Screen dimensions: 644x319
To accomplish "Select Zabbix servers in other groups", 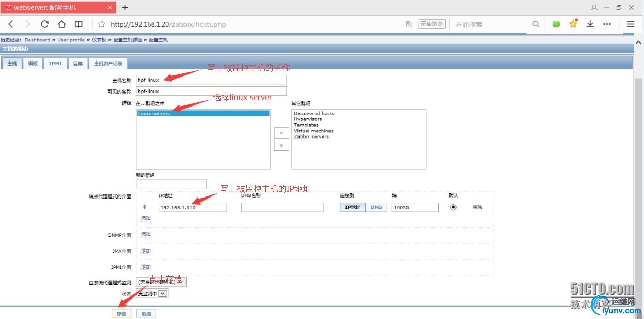I will (x=311, y=136).
